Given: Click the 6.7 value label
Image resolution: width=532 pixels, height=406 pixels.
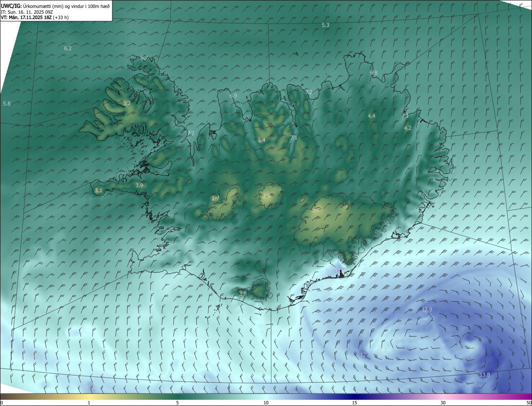Looking at the screenshot, I should click(x=144, y=58).
